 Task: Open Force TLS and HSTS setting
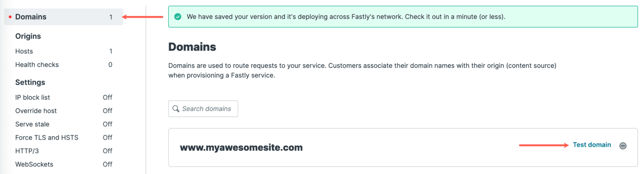(x=64, y=138)
